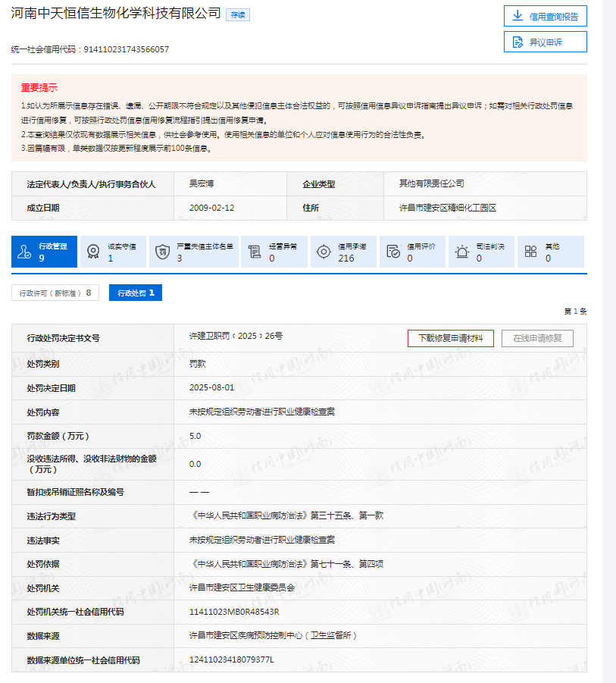Screen dimensions: 616x683
Task: Click the 信用评价 checklist icon
Action: coord(392,252)
